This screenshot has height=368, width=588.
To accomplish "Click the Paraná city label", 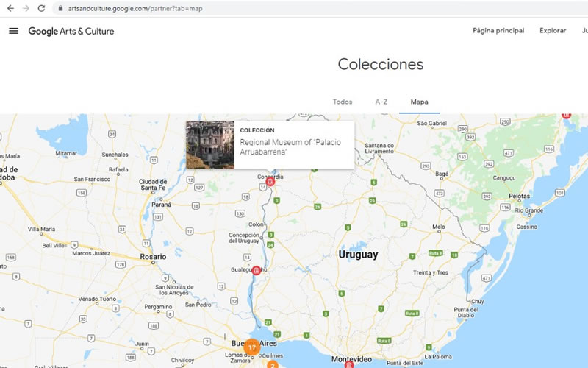I will (x=161, y=205).
